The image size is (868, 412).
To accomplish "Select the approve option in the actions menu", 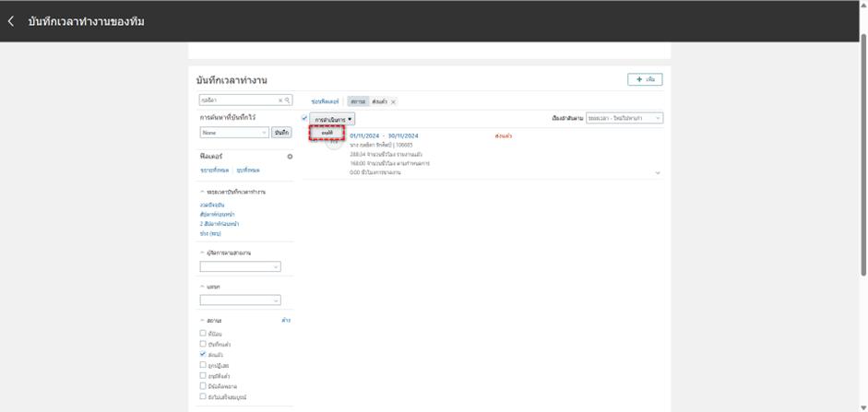I will (327, 134).
